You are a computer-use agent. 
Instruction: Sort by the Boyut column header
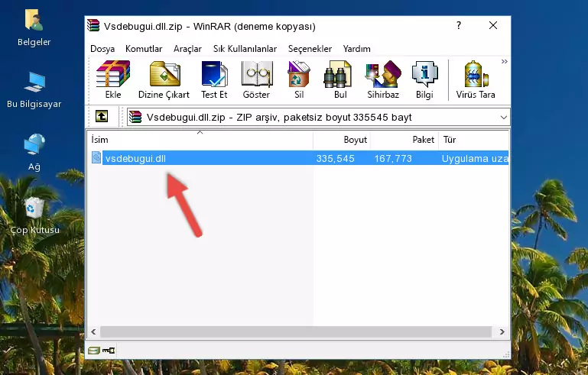click(x=342, y=140)
